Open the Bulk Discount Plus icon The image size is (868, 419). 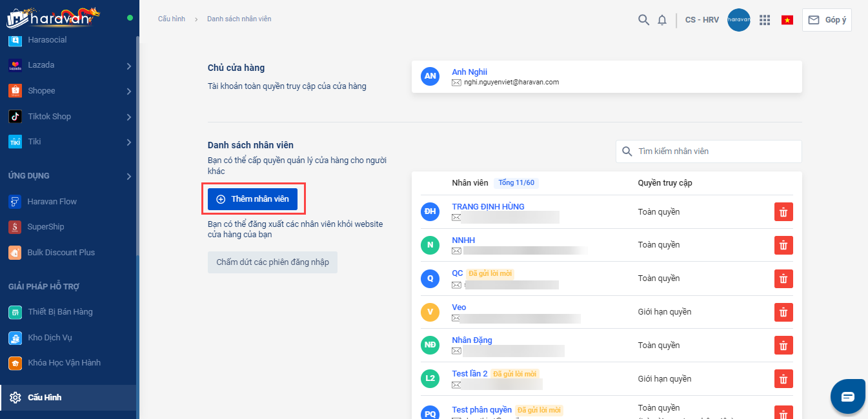coord(15,253)
